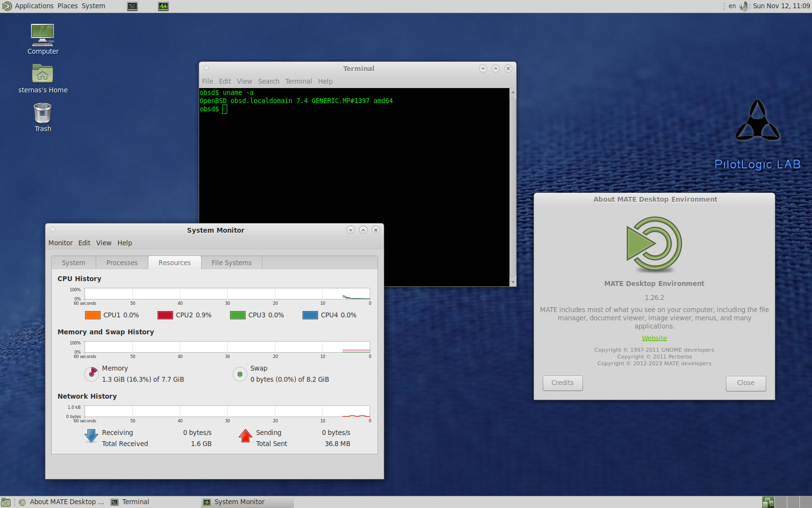The width and height of the screenshot is (812, 508).
Task: Open the CPU2 red color swatch
Action: tap(165, 315)
